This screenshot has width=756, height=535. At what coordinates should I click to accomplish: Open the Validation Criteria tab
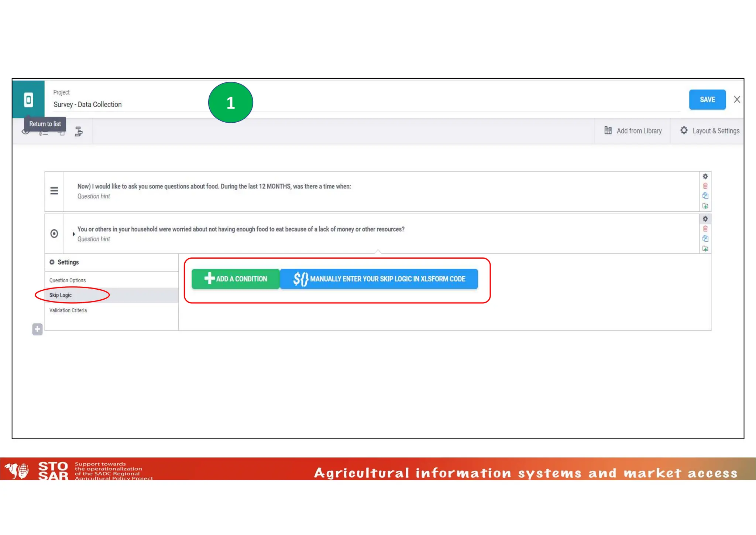[68, 310]
